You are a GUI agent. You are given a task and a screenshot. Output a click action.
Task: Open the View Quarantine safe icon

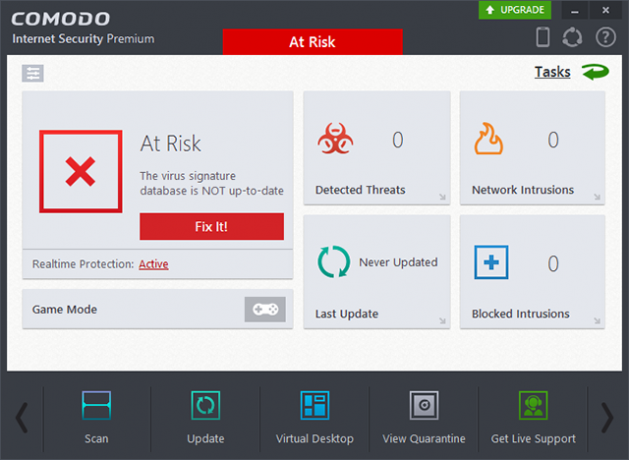pos(424,405)
